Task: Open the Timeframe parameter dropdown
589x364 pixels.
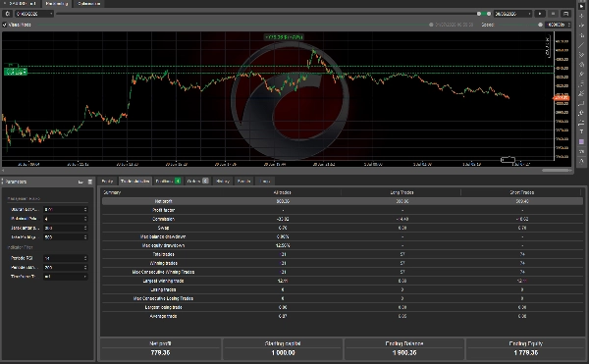Action: (x=66, y=277)
